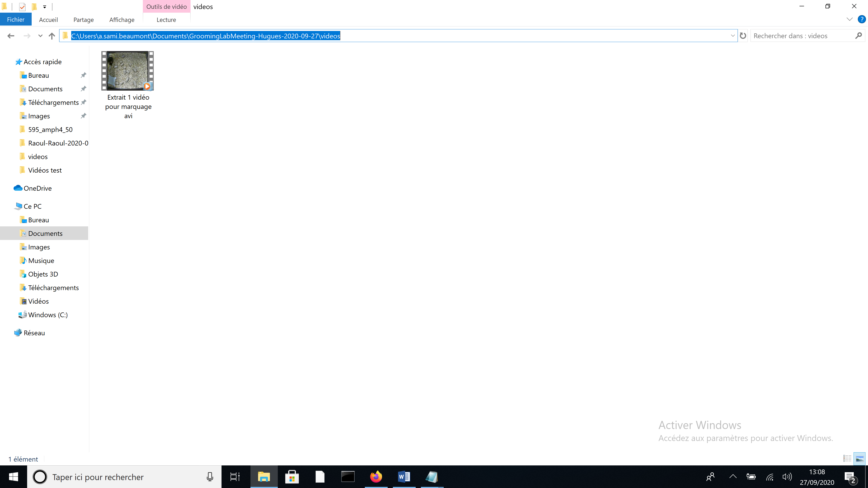Open the Explorer help icon
Image resolution: width=868 pixels, height=488 pixels.
click(x=861, y=19)
